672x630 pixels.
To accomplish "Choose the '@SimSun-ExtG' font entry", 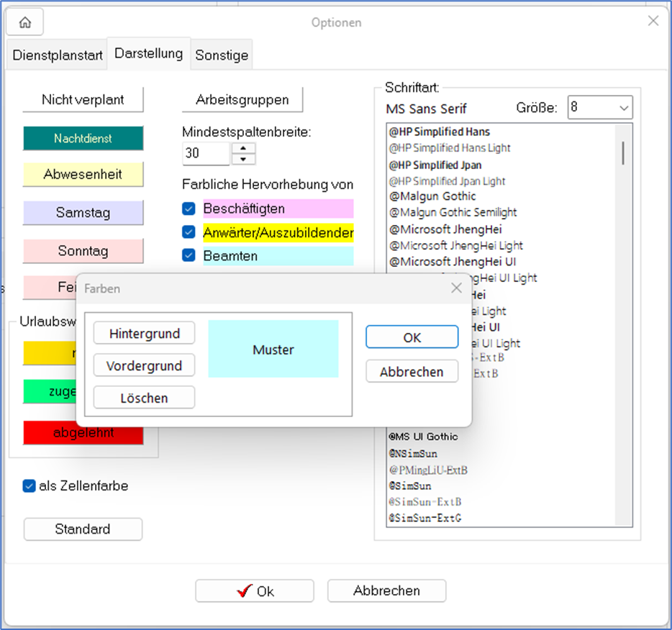I will tap(424, 518).
